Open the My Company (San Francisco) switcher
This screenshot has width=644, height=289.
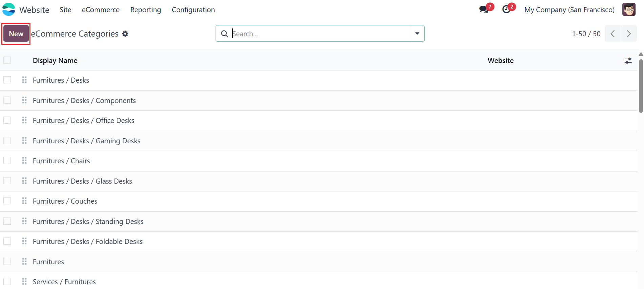click(569, 10)
